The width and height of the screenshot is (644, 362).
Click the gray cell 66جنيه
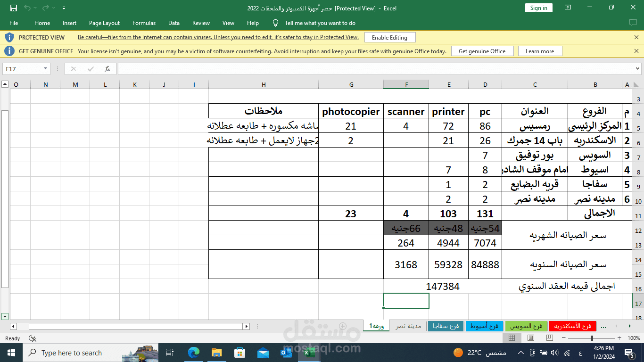point(406,228)
